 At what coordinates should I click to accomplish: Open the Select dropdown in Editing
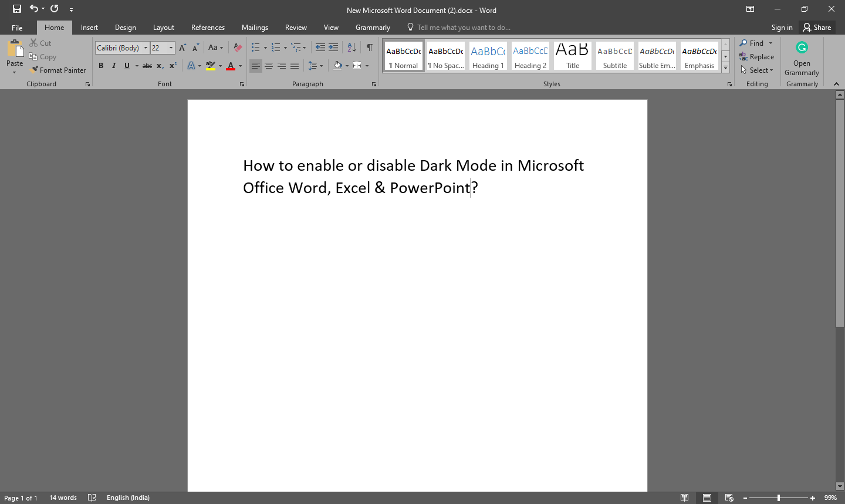coord(757,70)
